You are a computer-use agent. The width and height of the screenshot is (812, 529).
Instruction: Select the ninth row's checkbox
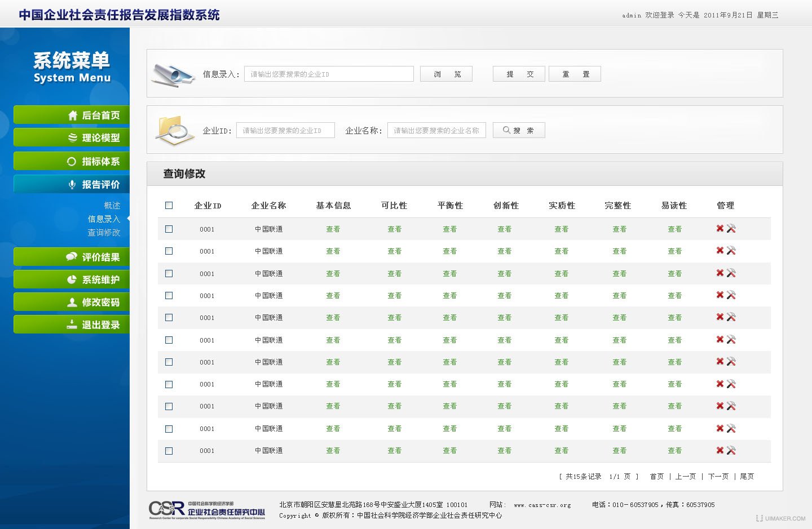(169, 406)
